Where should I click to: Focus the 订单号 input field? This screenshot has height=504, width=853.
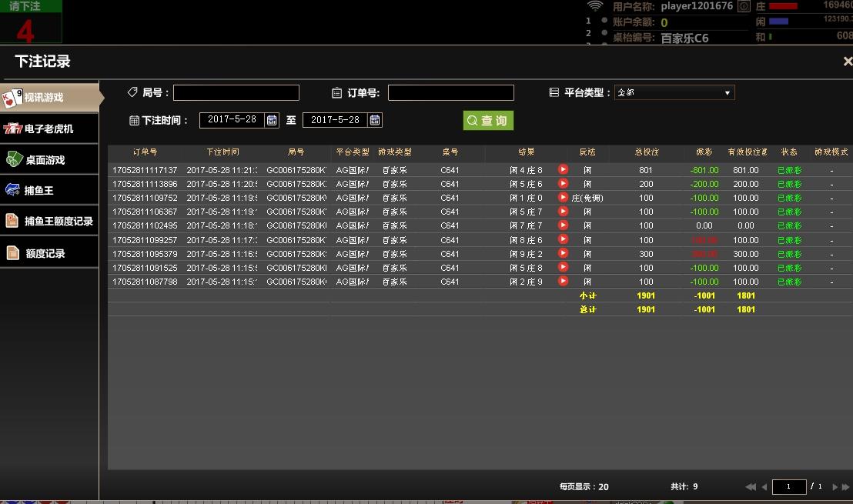point(451,92)
